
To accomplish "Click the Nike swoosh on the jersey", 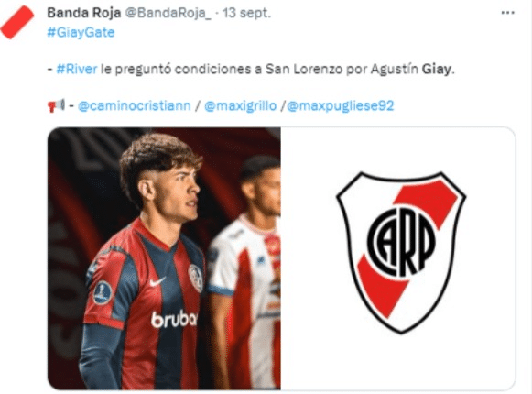I will pyautogui.click(x=157, y=281).
